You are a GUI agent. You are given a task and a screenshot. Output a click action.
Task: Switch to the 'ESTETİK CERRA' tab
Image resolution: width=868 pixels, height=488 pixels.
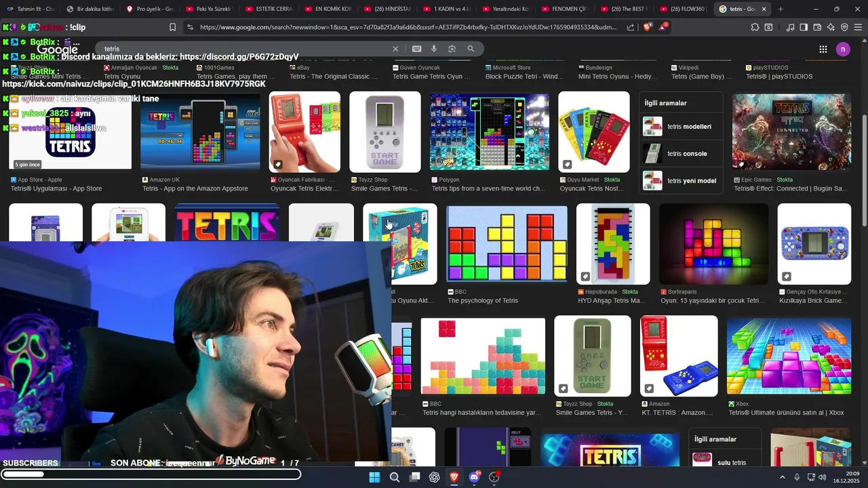[x=269, y=9]
